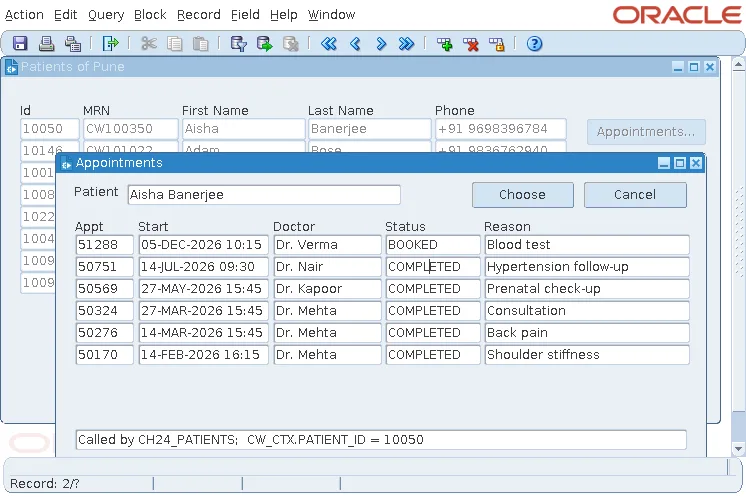Click the Execute Query toolbar icon

265,44
